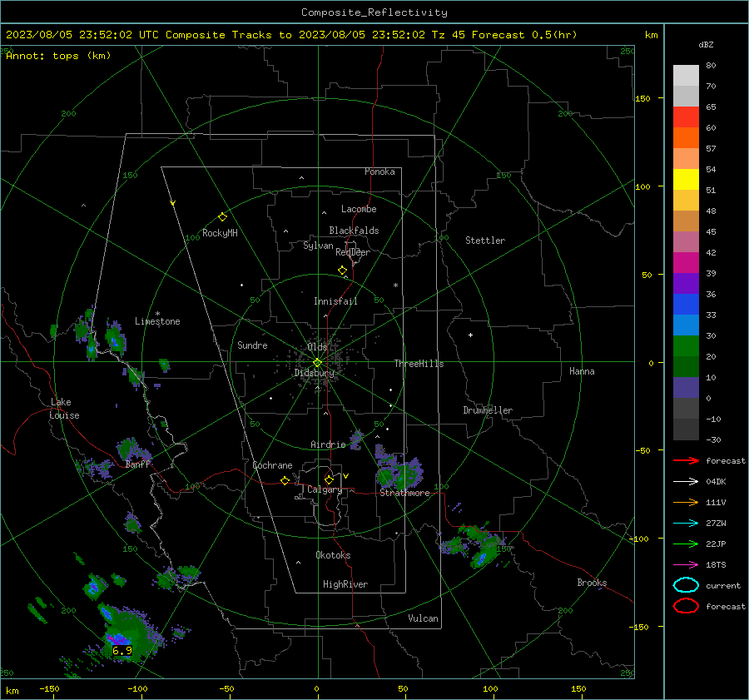The height and width of the screenshot is (700, 749).
Task: Pick the magenta swatch below 42 dBZ
Action: click(686, 262)
